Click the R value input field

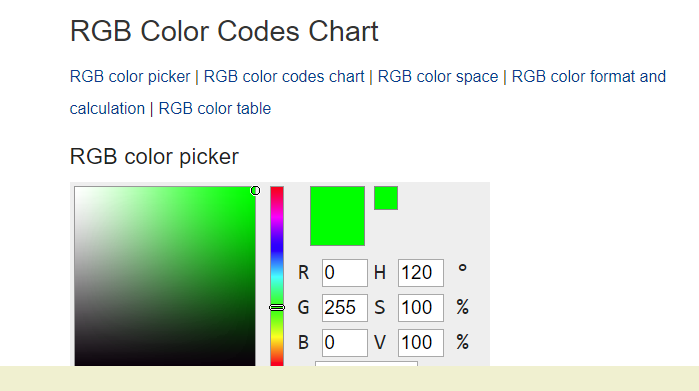pos(345,272)
